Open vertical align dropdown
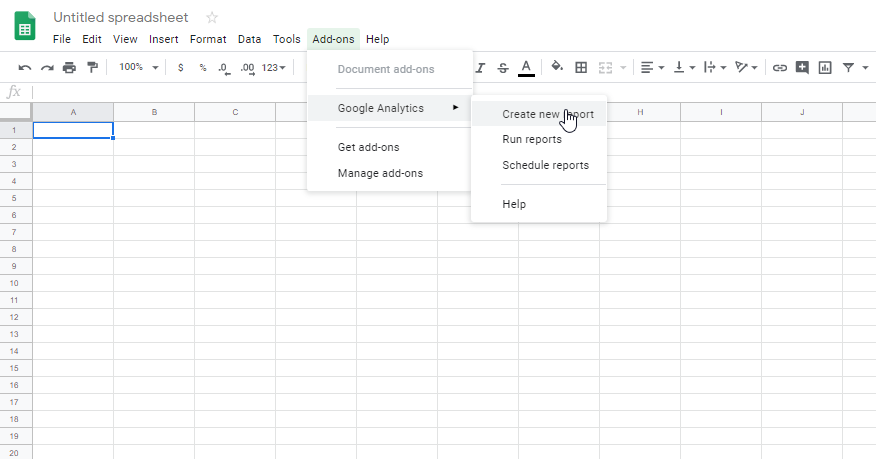Viewport: 876px width, 459px height. pyautogui.click(x=684, y=68)
